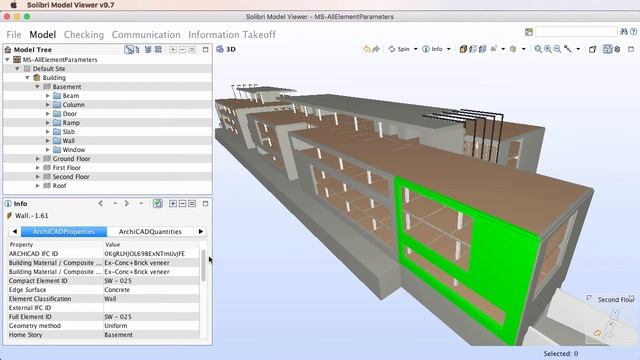The height and width of the screenshot is (360, 640).
Task: Collapse the Building tree node
Action: (x=27, y=78)
